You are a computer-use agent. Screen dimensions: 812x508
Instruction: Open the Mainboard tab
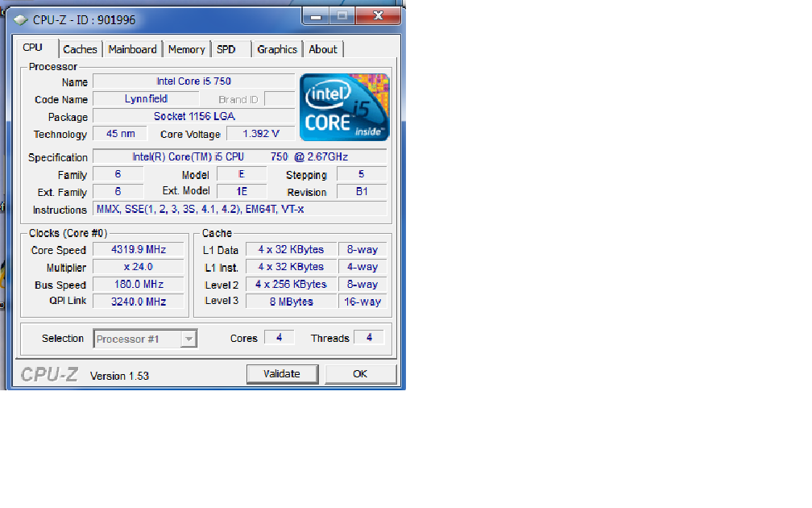point(133,49)
